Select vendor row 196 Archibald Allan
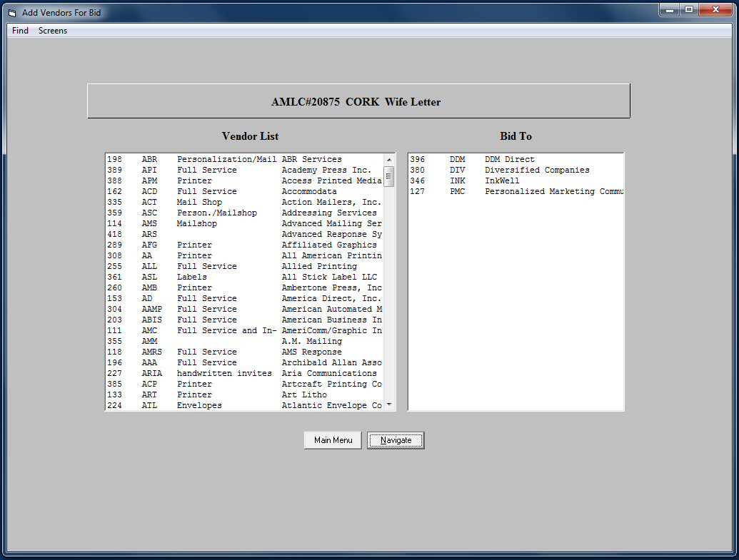The height and width of the screenshot is (560, 739). [245, 362]
